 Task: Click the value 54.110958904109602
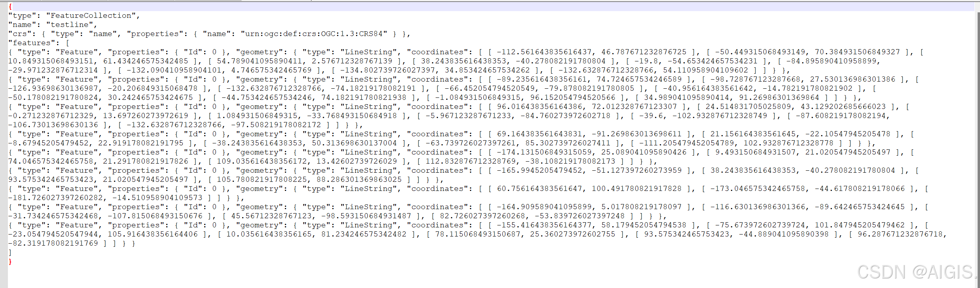(x=706, y=70)
